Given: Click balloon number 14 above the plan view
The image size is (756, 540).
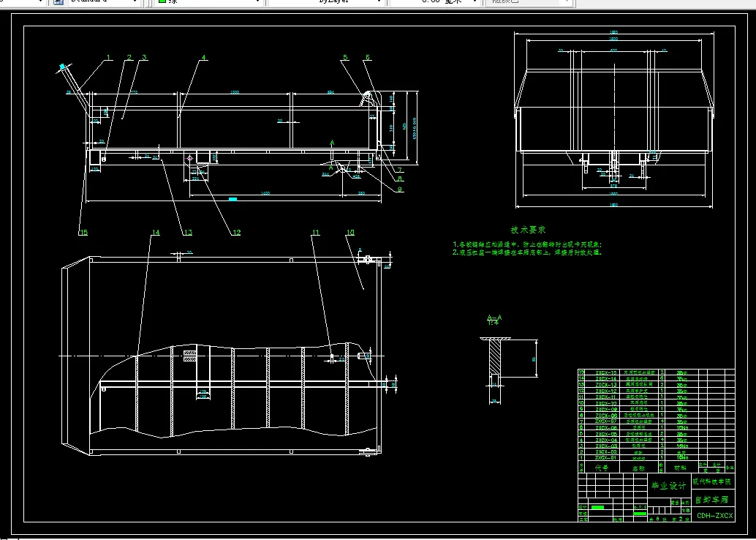Looking at the screenshot, I should pyautogui.click(x=155, y=233).
